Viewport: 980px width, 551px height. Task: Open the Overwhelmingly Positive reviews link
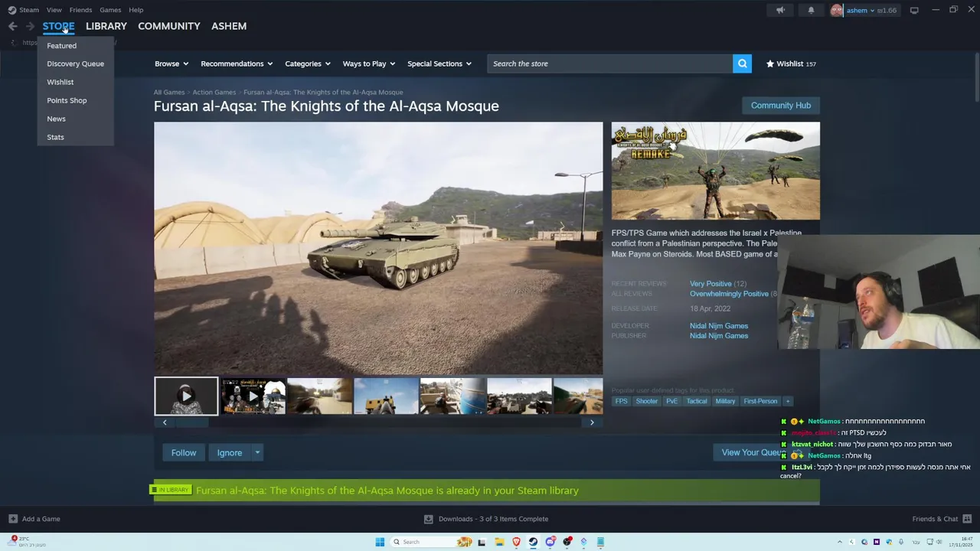coord(729,294)
